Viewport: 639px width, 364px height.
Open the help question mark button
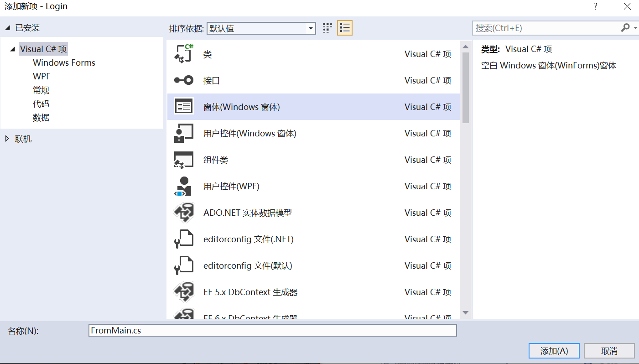595,6
